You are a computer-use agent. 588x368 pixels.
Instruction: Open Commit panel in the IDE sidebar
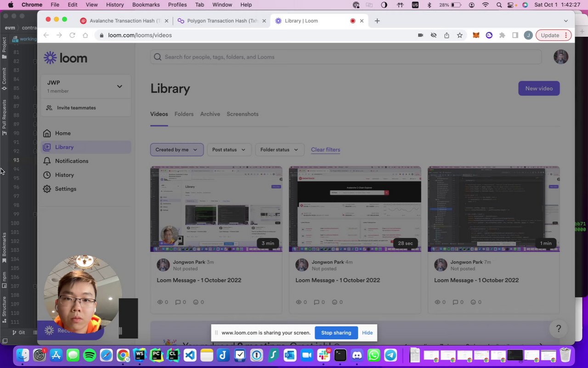point(4,79)
